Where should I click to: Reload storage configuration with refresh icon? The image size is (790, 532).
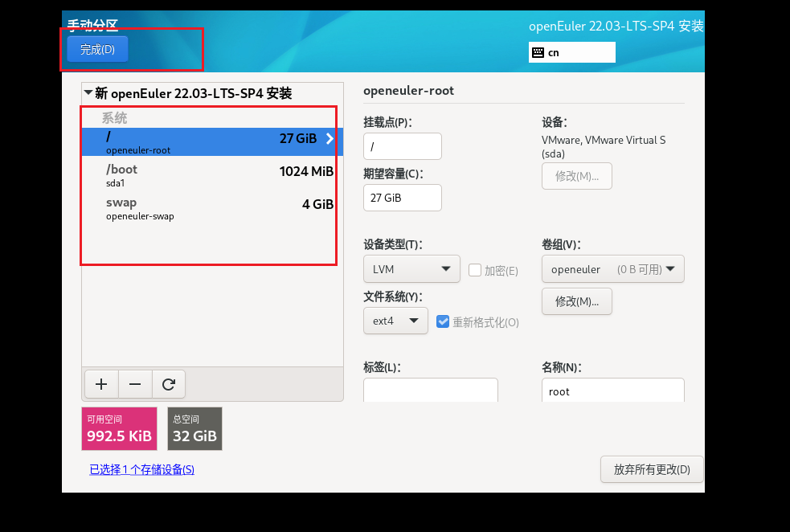[x=169, y=384]
